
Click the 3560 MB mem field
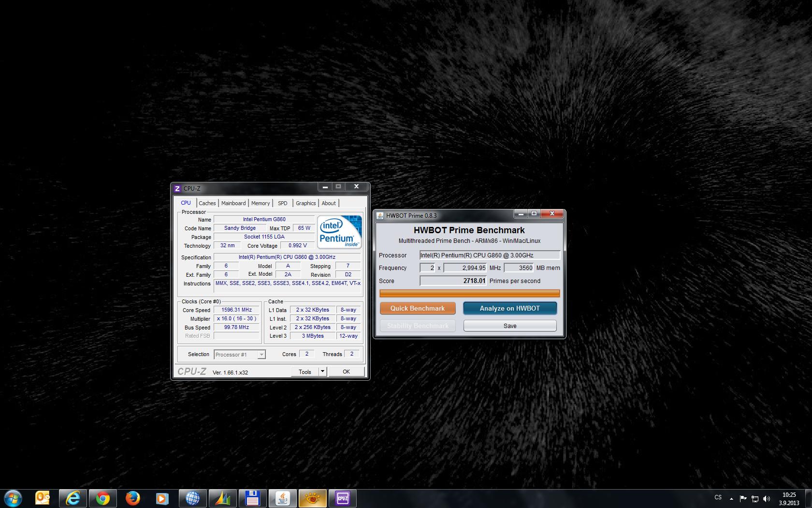pos(519,268)
